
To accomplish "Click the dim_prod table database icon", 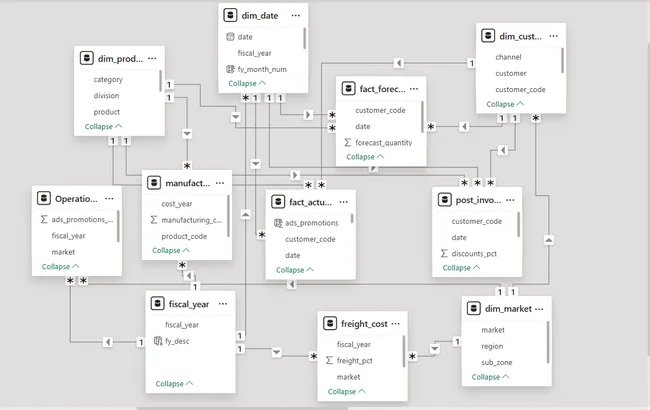I will click(86, 58).
